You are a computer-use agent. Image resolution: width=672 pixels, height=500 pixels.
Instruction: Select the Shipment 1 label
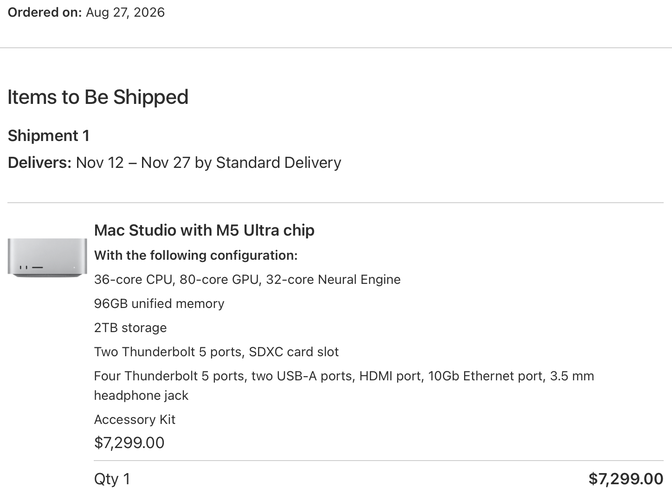coord(48,136)
